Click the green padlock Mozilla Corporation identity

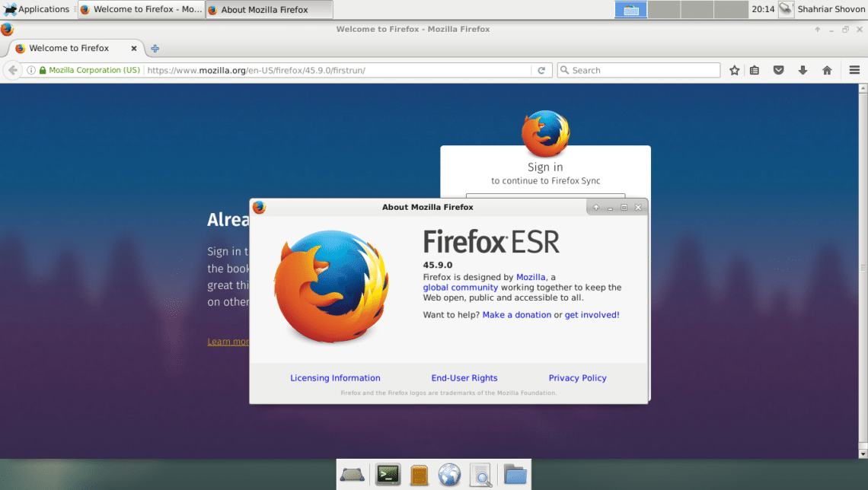point(90,70)
